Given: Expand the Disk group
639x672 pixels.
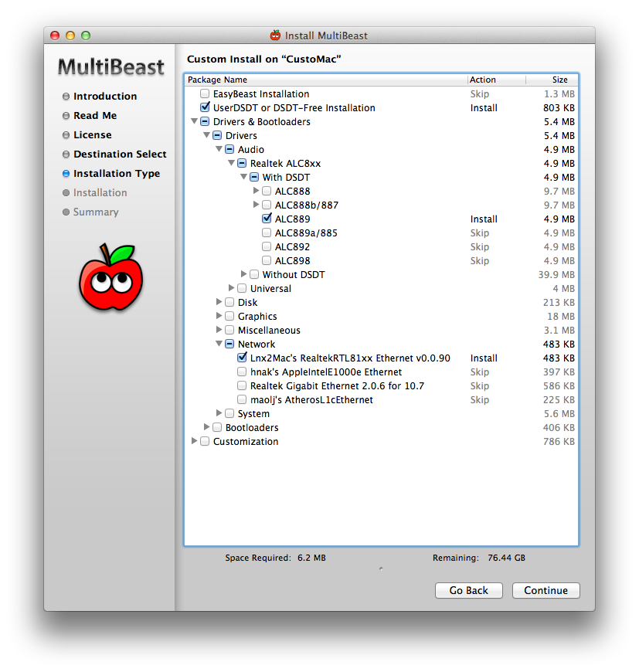Looking at the screenshot, I should click(219, 302).
